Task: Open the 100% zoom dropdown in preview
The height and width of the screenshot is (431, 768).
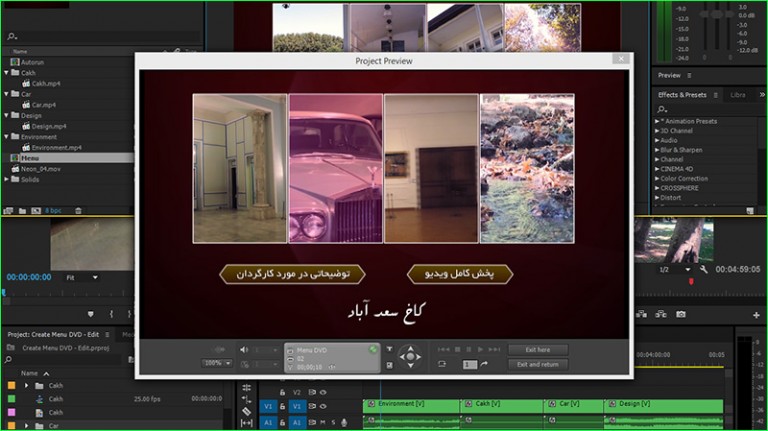Action: (217, 363)
